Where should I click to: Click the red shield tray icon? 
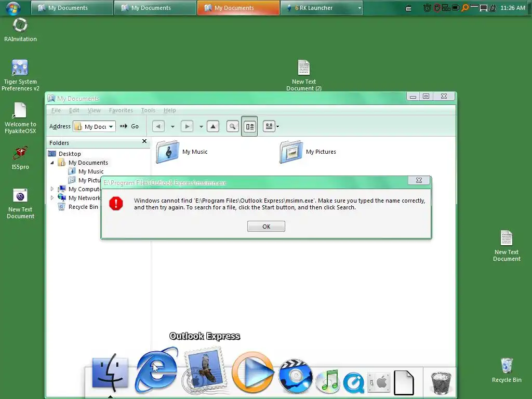[x=437, y=8]
